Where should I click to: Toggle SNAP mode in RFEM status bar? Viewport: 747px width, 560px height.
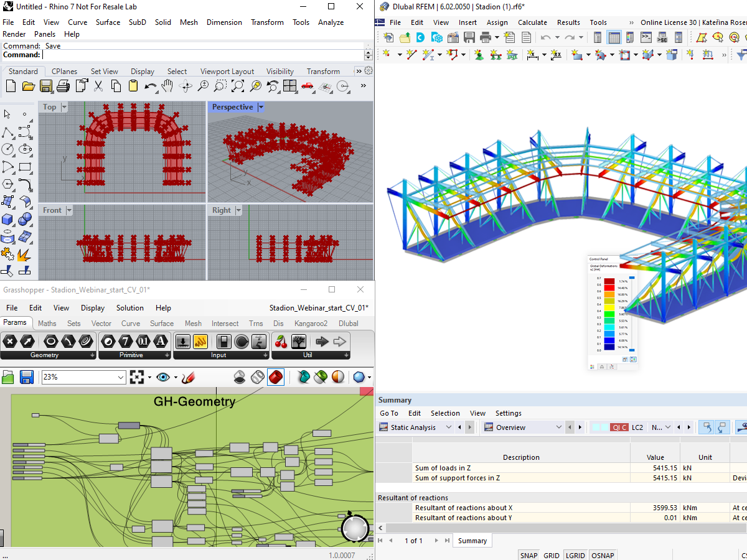[x=528, y=555]
